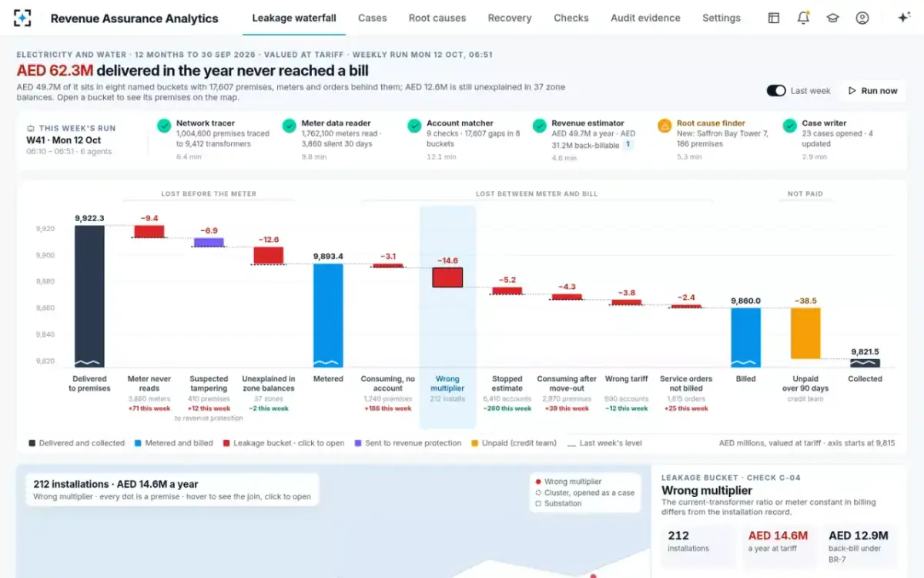
Task: Toggle the Last week switch
Action: [775, 91]
